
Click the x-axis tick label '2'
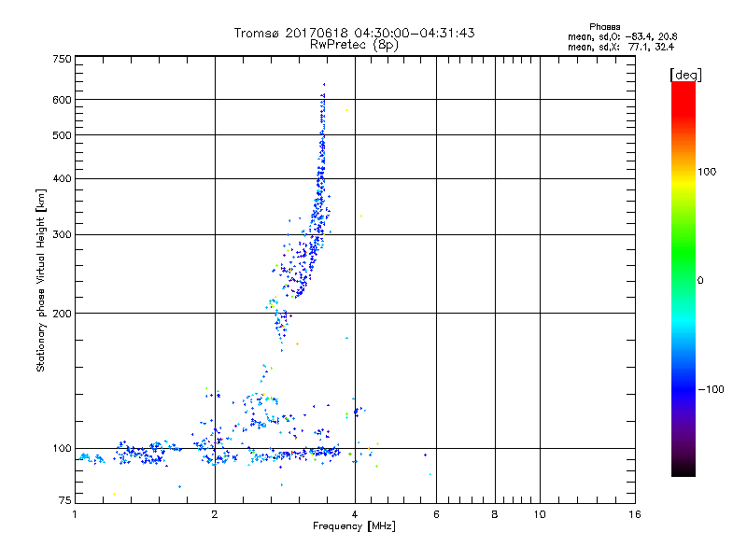(215, 514)
